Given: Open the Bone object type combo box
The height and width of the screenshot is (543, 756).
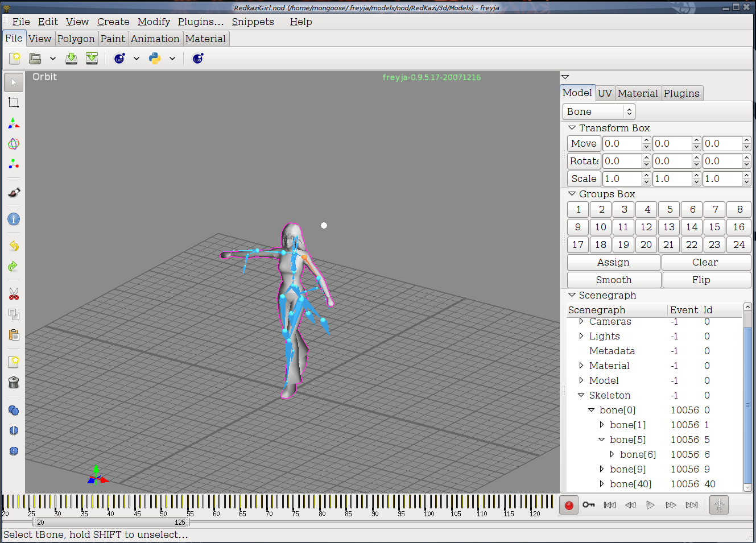Looking at the screenshot, I should tap(599, 111).
